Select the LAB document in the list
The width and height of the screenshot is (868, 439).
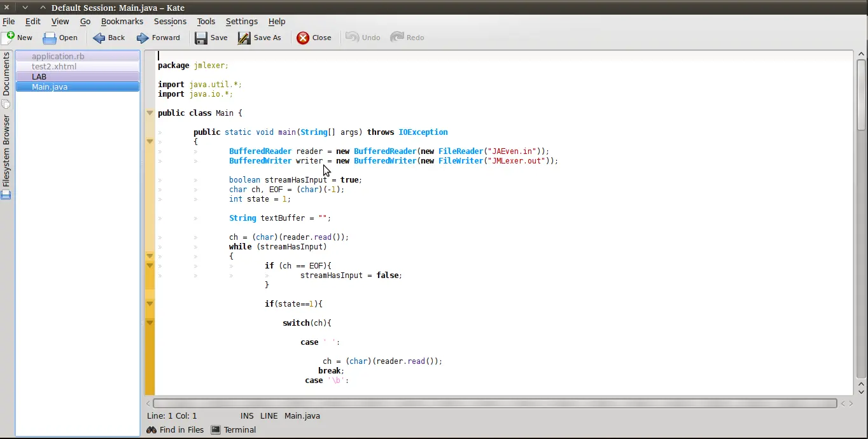click(x=78, y=76)
